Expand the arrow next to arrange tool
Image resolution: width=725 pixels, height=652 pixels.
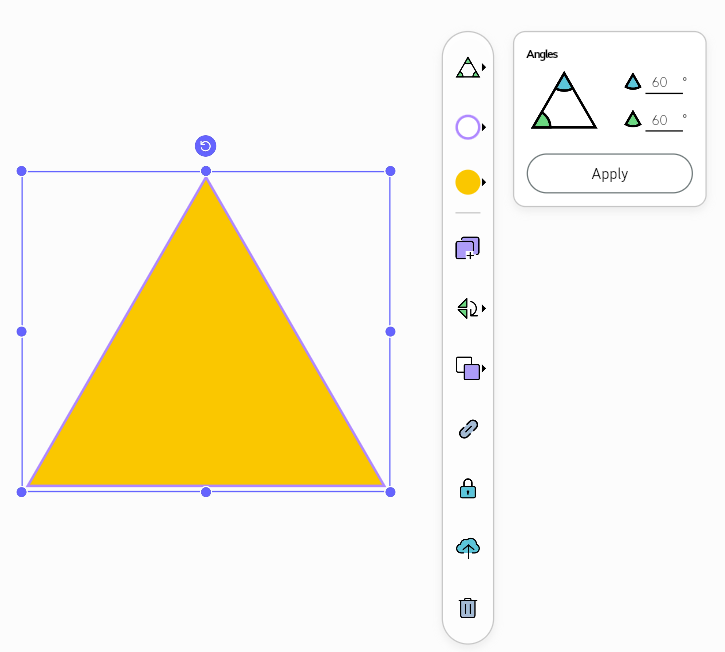(x=484, y=369)
